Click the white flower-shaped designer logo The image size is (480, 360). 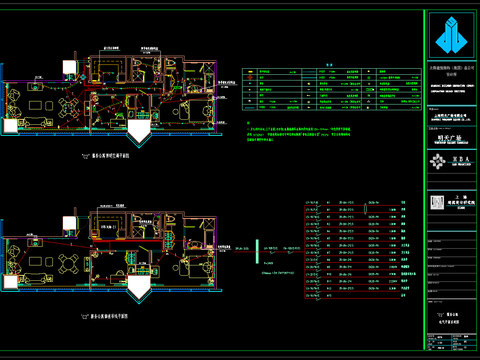click(437, 161)
